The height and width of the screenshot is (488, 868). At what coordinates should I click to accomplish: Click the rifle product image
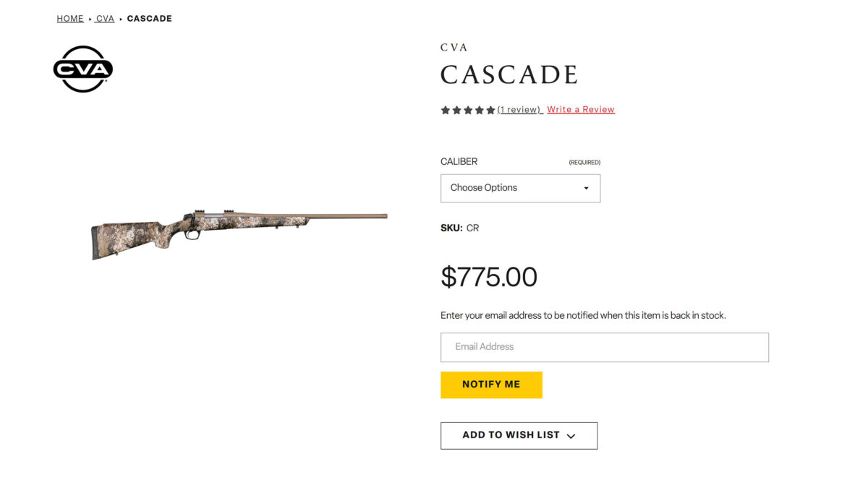click(x=239, y=231)
